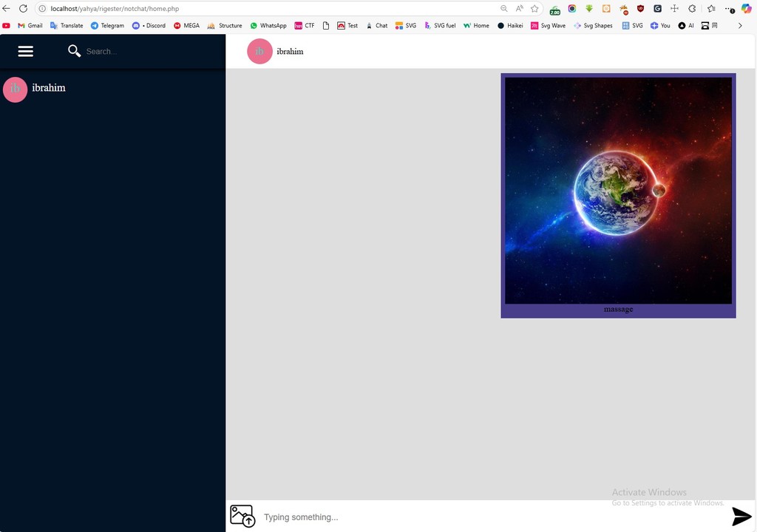Open the WhatsApp bookmark
Image resolution: width=757 pixels, height=532 pixels.
(x=268, y=26)
